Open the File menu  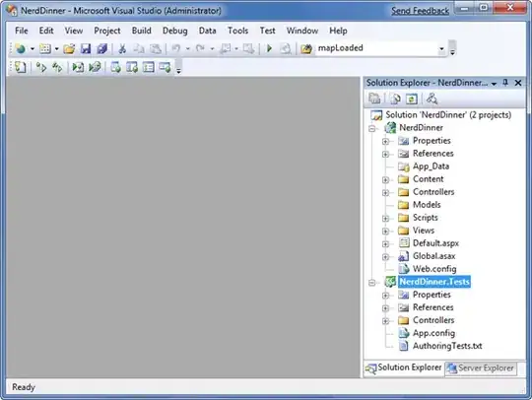point(22,31)
